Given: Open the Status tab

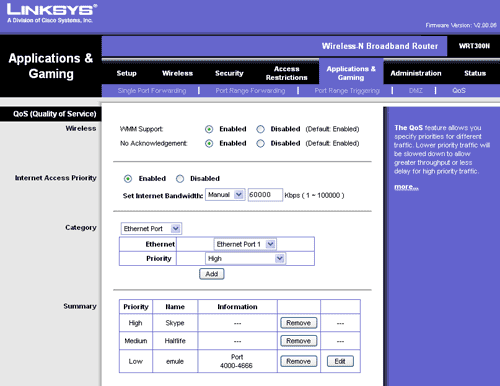Looking at the screenshot, I should [x=475, y=73].
